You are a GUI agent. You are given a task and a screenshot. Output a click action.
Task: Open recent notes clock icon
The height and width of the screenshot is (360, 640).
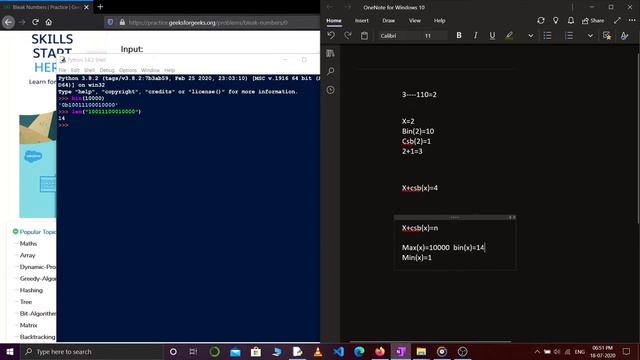[x=331, y=90]
